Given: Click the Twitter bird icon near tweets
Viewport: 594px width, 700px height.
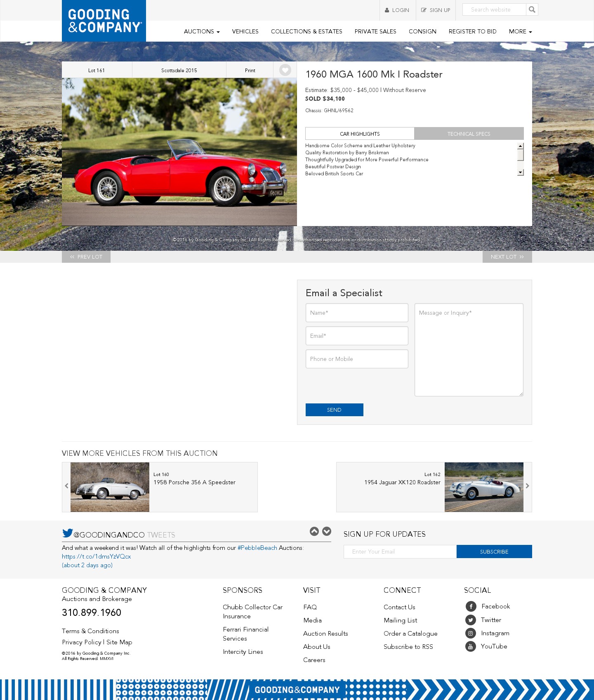Looking at the screenshot, I should coord(67,533).
